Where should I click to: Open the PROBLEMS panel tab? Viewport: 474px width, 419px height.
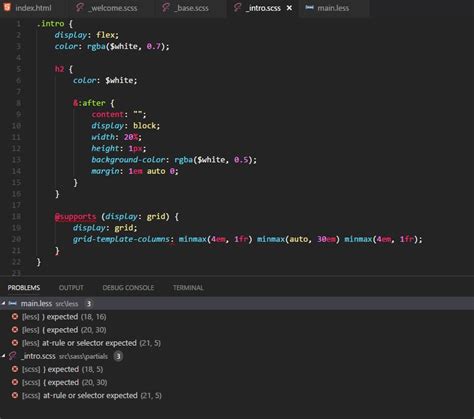click(24, 288)
